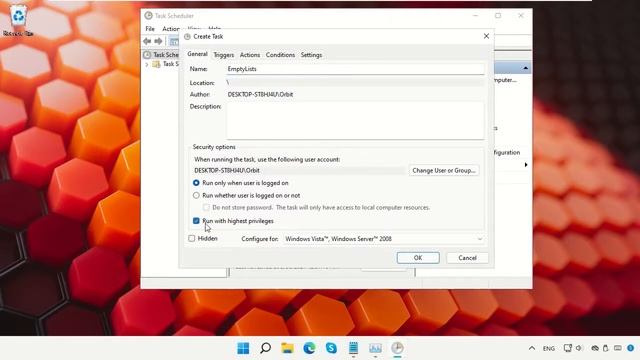The height and width of the screenshot is (360, 640).
Task: Open the monitor chart app on taskbar
Action: coord(376,348)
